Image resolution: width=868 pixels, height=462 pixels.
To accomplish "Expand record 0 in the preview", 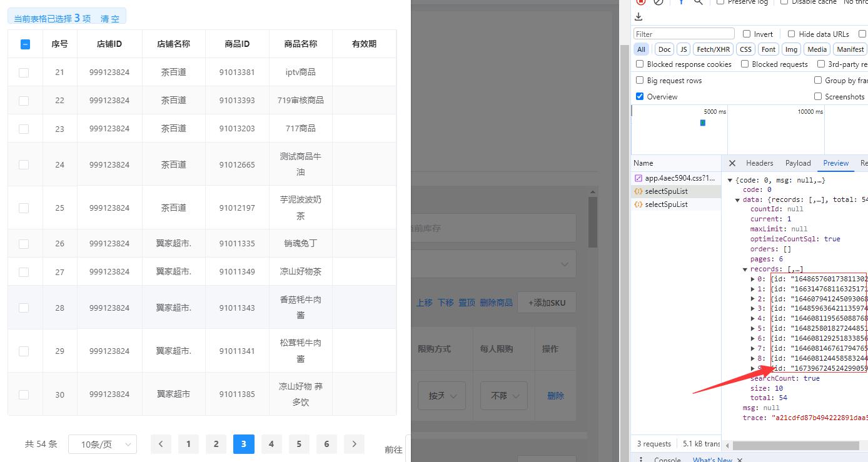I will (752, 279).
